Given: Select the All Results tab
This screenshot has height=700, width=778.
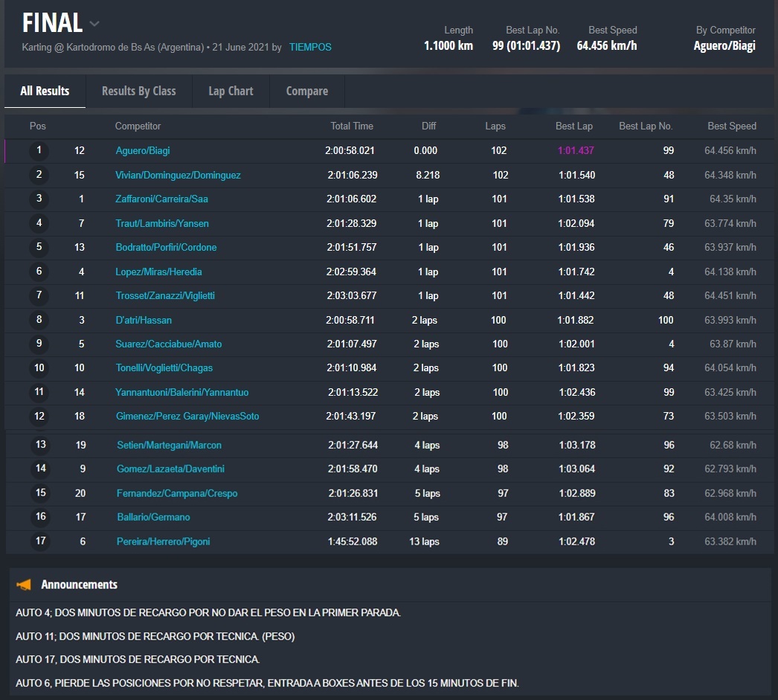Looking at the screenshot, I should (45, 91).
